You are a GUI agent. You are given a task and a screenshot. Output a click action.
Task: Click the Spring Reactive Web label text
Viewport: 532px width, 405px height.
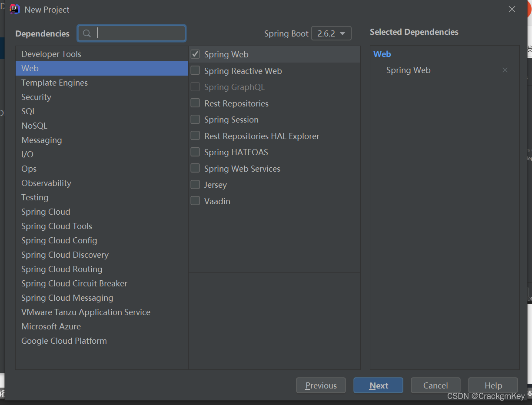point(243,71)
